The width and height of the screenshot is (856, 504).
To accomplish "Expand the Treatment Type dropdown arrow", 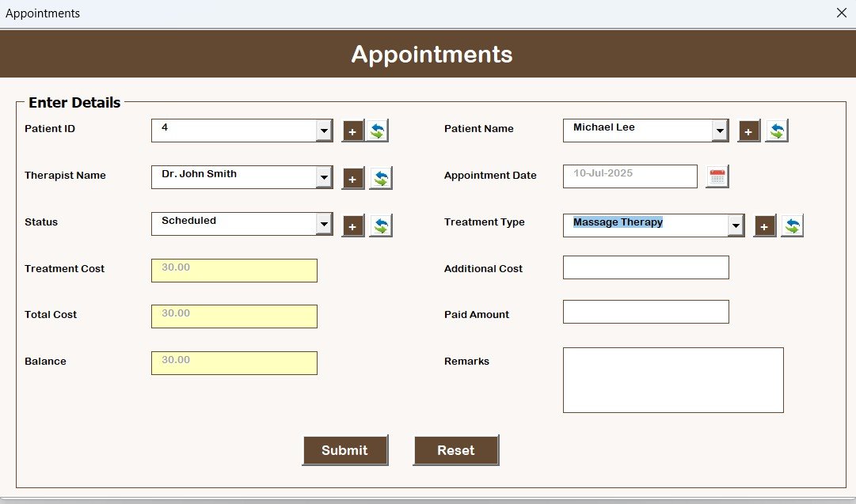I will tap(736, 225).
